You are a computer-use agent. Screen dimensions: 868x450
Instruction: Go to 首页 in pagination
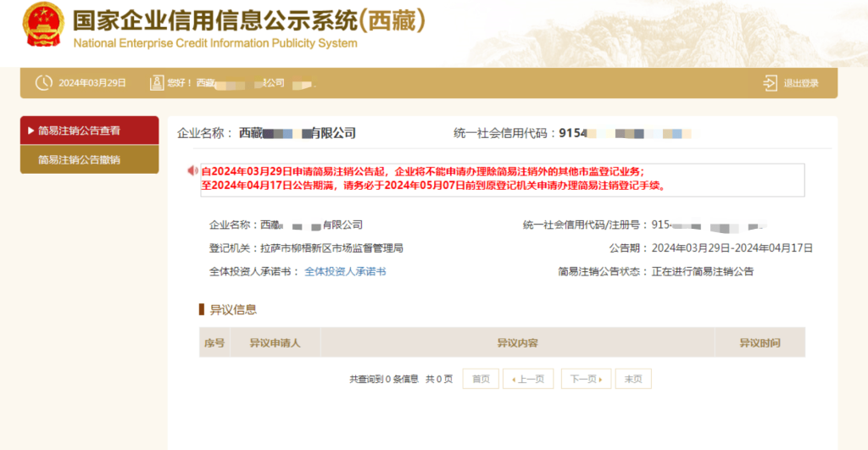[480, 379]
